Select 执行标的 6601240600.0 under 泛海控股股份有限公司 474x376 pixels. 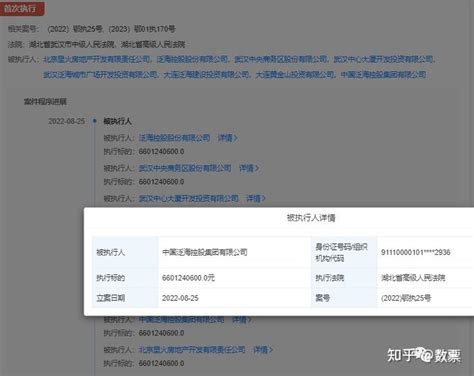point(161,152)
